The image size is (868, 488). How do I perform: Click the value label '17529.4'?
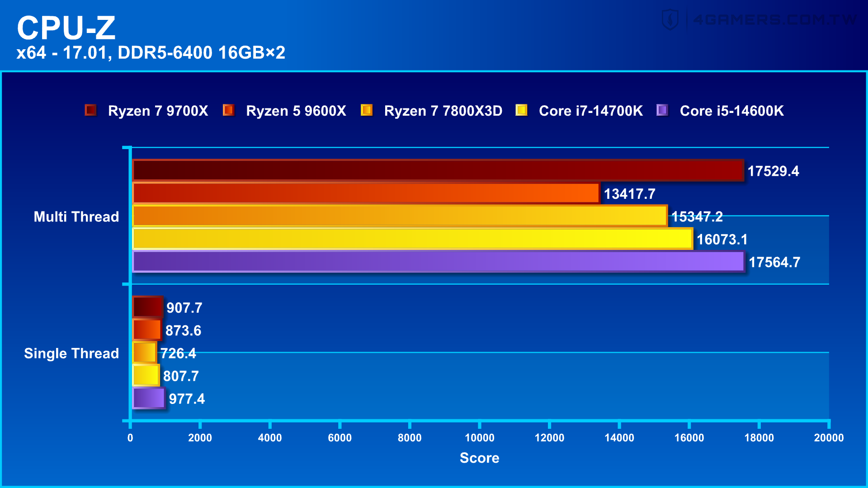tap(773, 171)
